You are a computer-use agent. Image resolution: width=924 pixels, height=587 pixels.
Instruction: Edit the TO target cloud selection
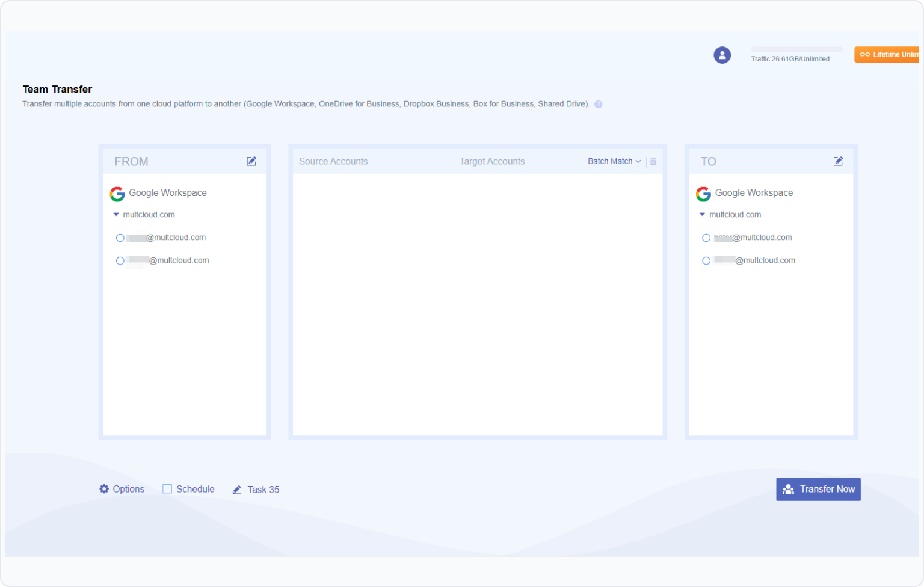point(838,161)
